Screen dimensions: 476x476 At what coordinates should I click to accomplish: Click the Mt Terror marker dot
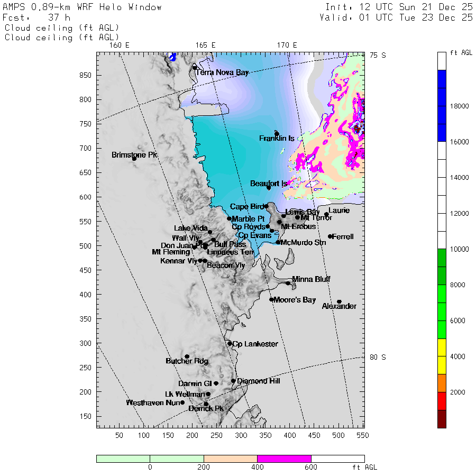[x=297, y=217]
